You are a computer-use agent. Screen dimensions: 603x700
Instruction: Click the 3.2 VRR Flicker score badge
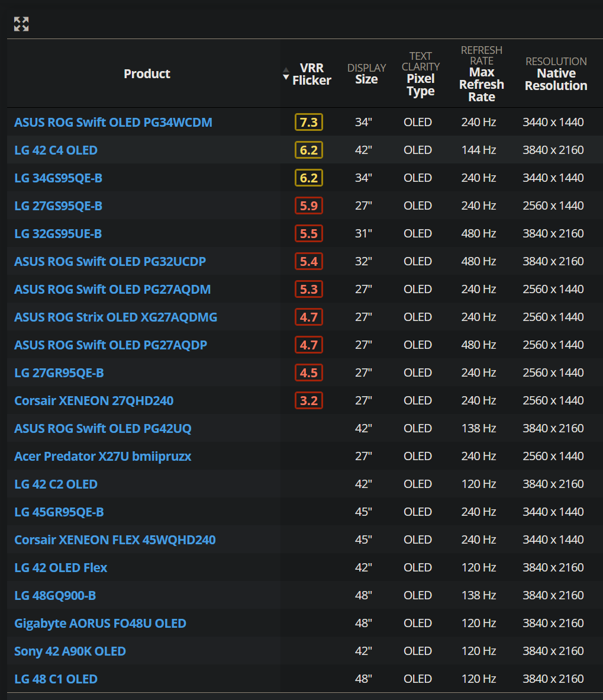(x=309, y=400)
